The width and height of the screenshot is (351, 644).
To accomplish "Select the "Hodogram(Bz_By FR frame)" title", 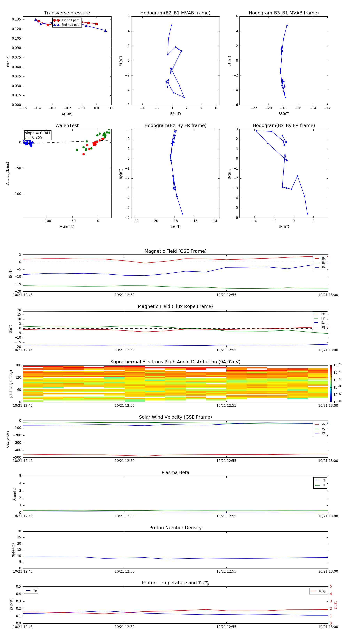I will (175, 125).
